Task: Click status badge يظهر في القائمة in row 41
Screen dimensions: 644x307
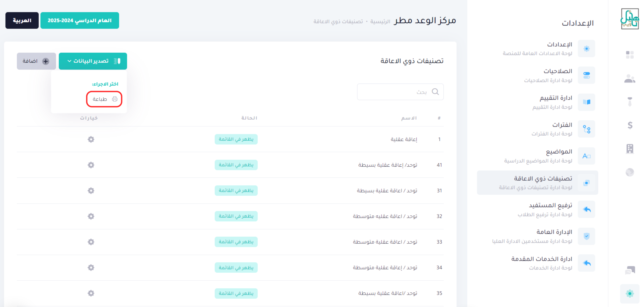Action: click(x=236, y=165)
